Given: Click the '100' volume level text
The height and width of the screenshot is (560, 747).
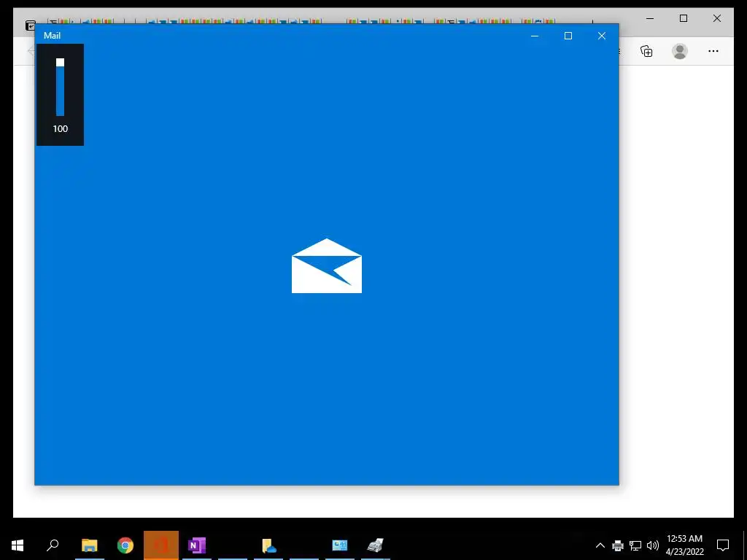Looking at the screenshot, I should 60,128.
